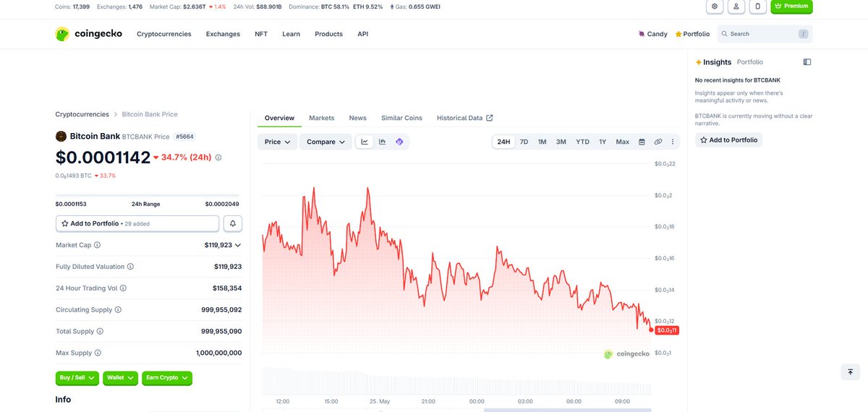
Task: Click the purple diamond chart icon
Action: coord(399,142)
